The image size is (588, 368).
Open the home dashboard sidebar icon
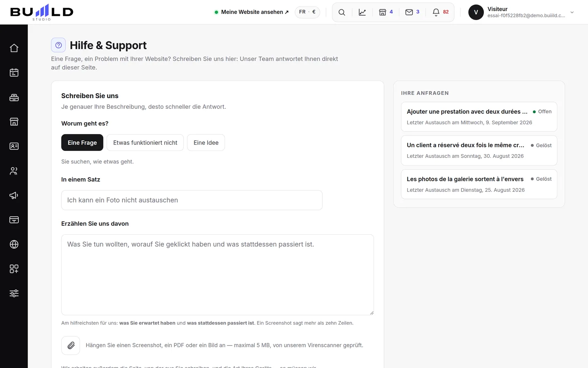[14, 48]
